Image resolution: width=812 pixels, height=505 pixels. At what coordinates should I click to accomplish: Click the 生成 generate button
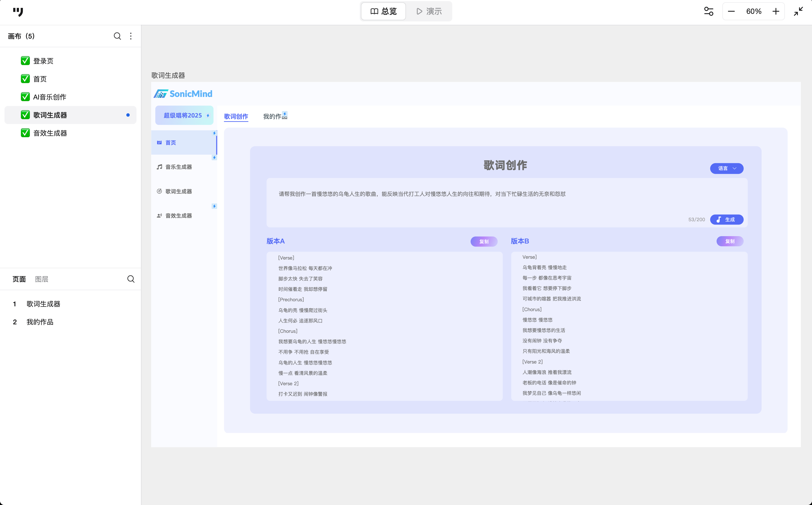727,220
